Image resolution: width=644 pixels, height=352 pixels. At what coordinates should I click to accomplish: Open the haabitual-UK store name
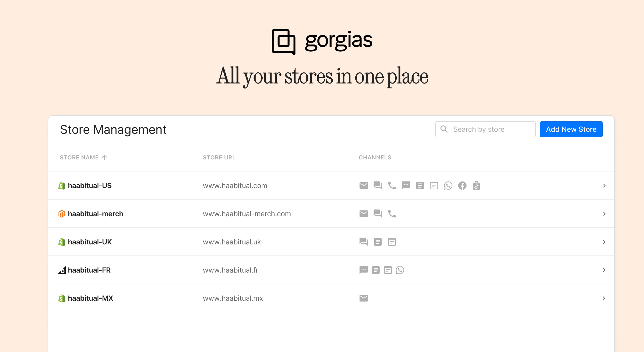[x=90, y=242]
